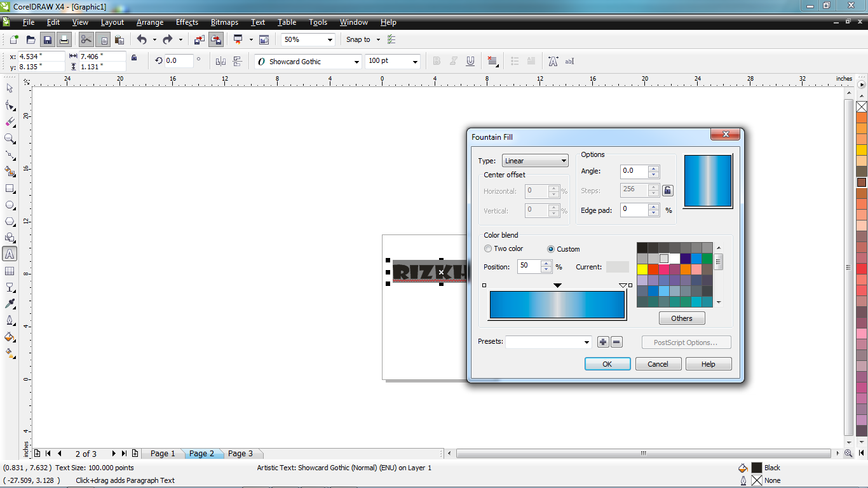This screenshot has width=868, height=488.
Task: Select the Rectangle tool
Action: pyautogui.click(x=10, y=189)
